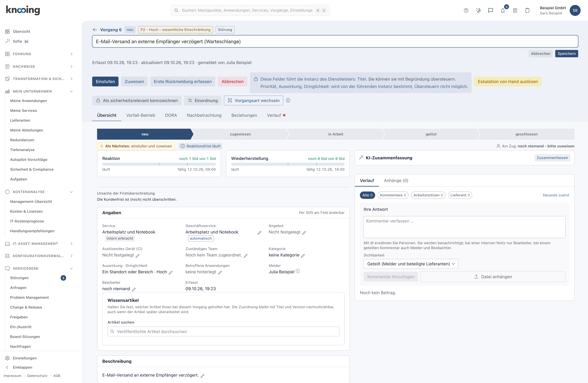Expand the NACHWEISE sidebar section

[x=39, y=66]
